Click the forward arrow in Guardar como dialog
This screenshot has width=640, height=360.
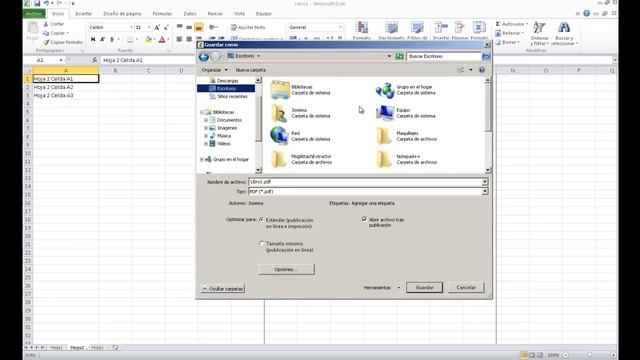216,57
